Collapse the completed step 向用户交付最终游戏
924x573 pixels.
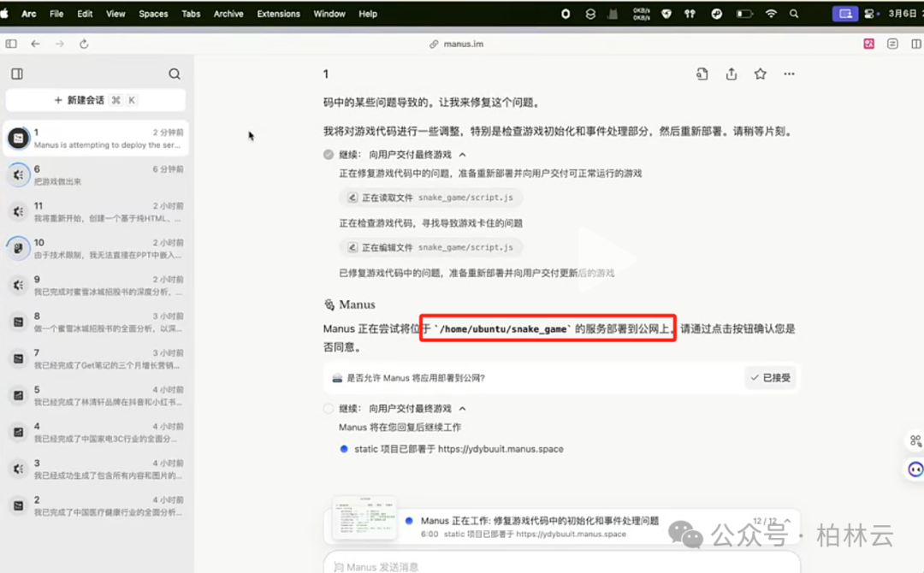point(463,155)
